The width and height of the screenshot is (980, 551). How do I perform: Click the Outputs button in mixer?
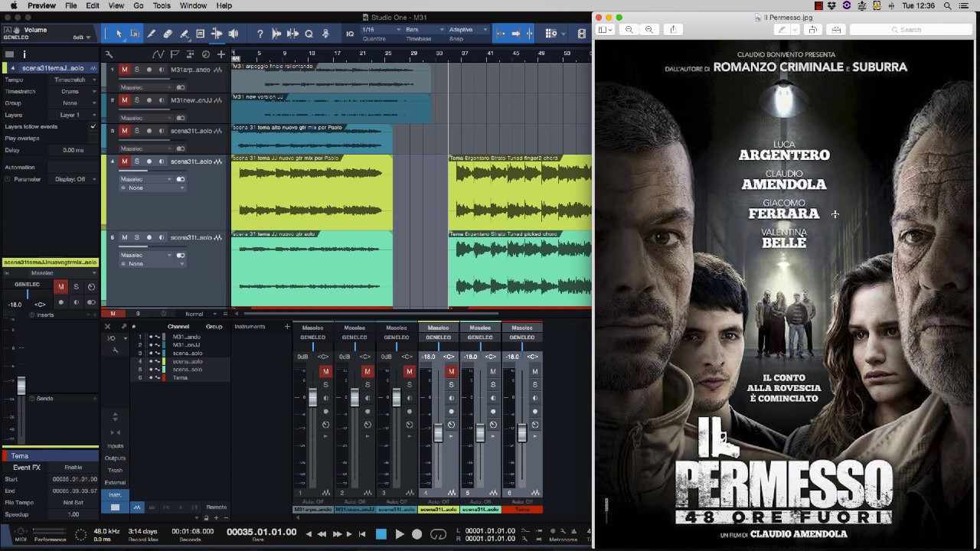click(115, 458)
